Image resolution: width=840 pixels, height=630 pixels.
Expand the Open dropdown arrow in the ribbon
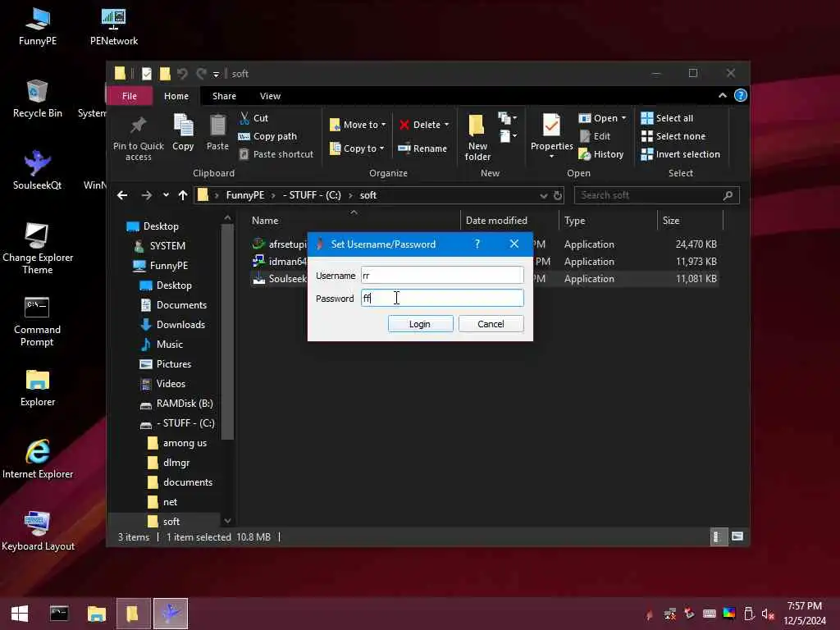623,118
